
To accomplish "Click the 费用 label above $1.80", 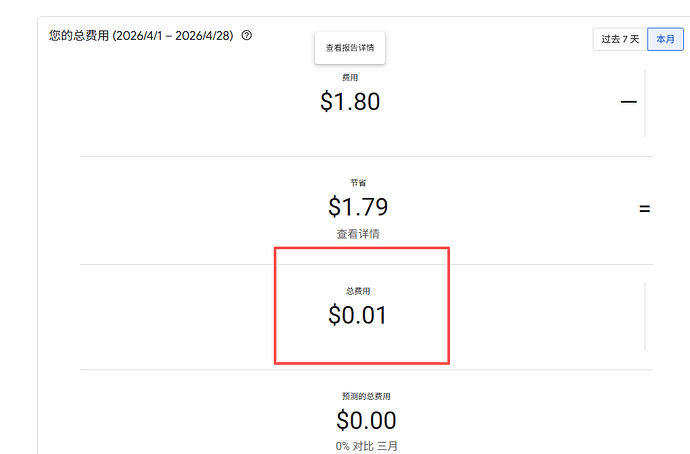I will pyautogui.click(x=350, y=77).
